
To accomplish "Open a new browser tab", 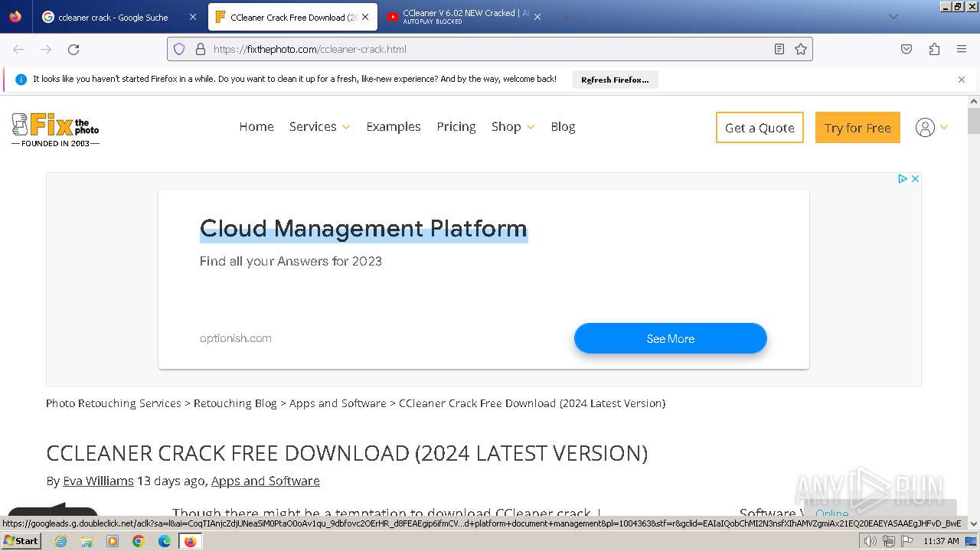I will pyautogui.click(x=566, y=17).
